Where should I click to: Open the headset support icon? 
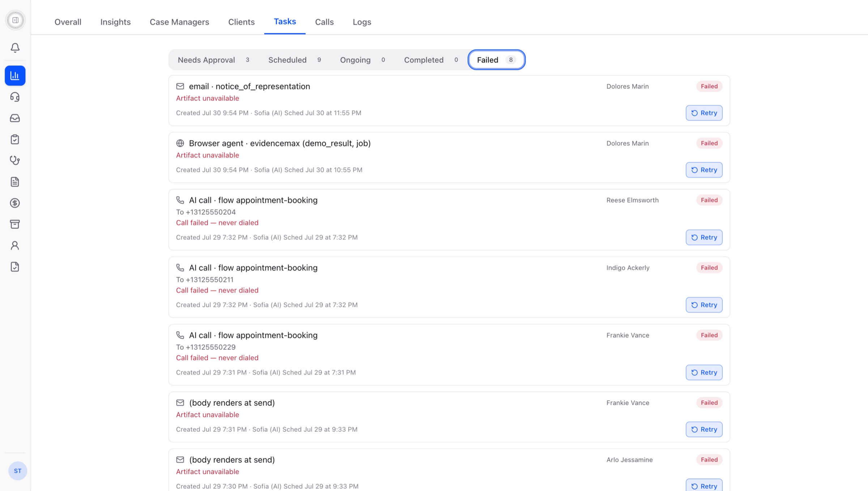(15, 97)
